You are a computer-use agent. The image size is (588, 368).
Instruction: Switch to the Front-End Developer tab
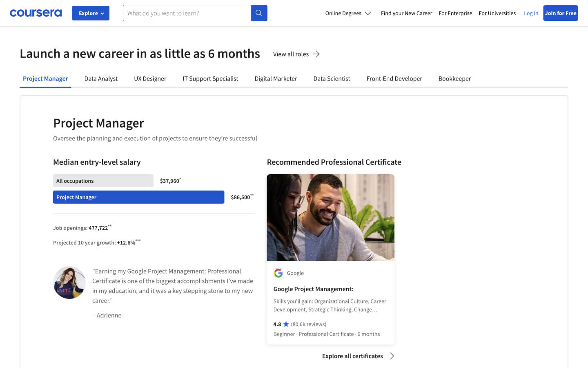click(x=394, y=79)
